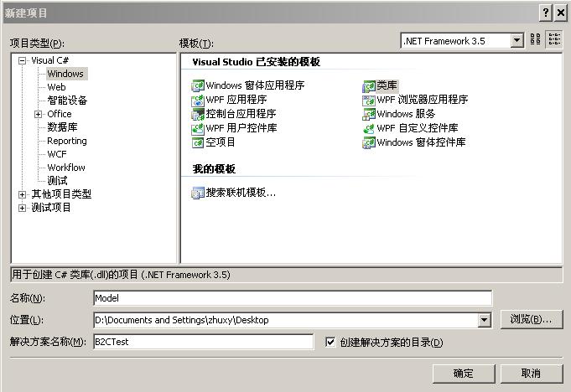Toggle 创建解决方案的目录 checkbox
This screenshot has height=392, width=571.
(x=330, y=342)
